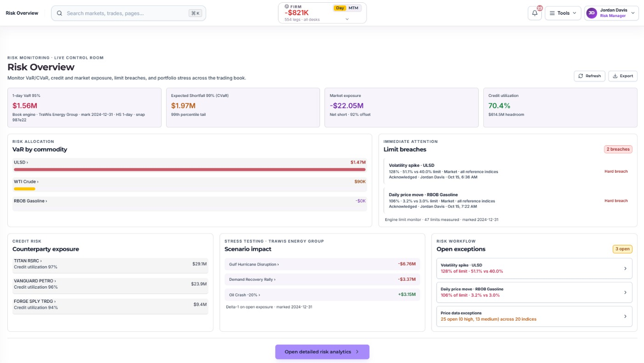Switch P&L view to Day

339,8
